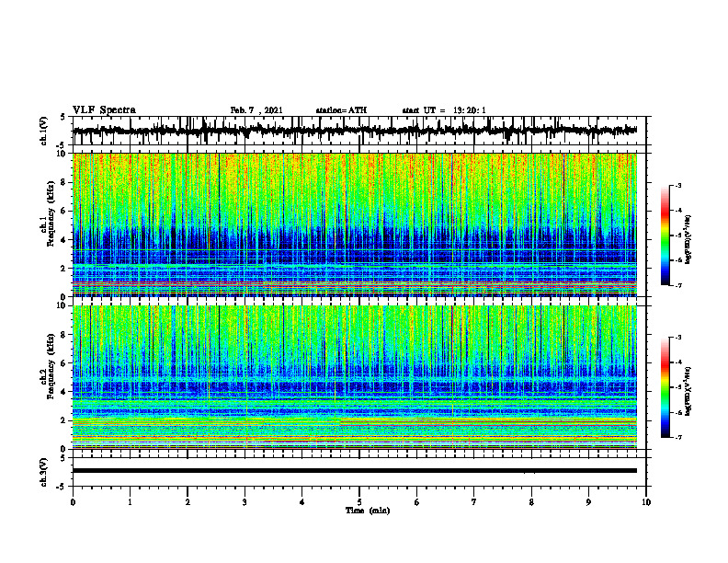Viewport: 728px width, 563px height.
Task: Click the "6" kHz tick on ch.1 axis
Action: 64,211
